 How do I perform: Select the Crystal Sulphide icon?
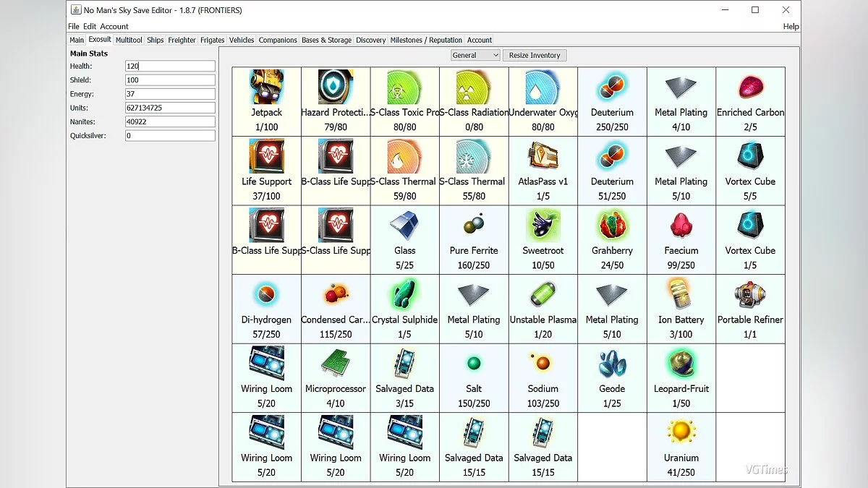point(404,294)
